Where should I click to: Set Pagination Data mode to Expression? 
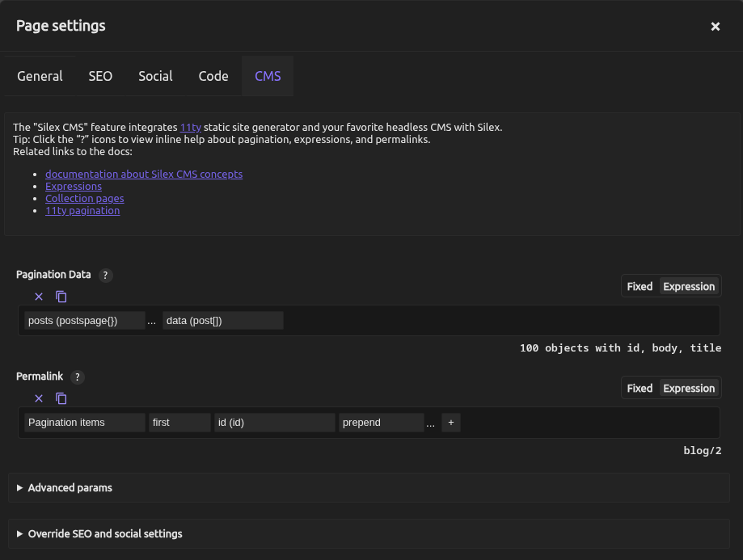(x=689, y=287)
